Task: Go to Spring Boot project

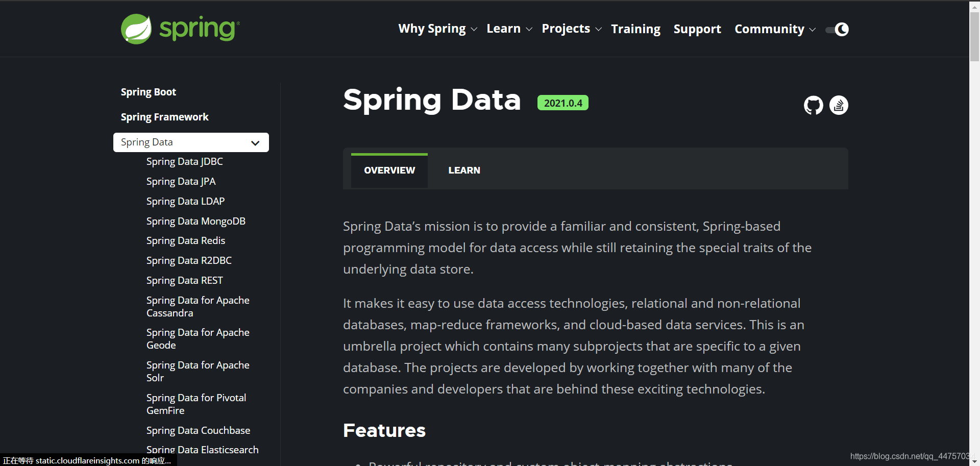Action: [149, 92]
